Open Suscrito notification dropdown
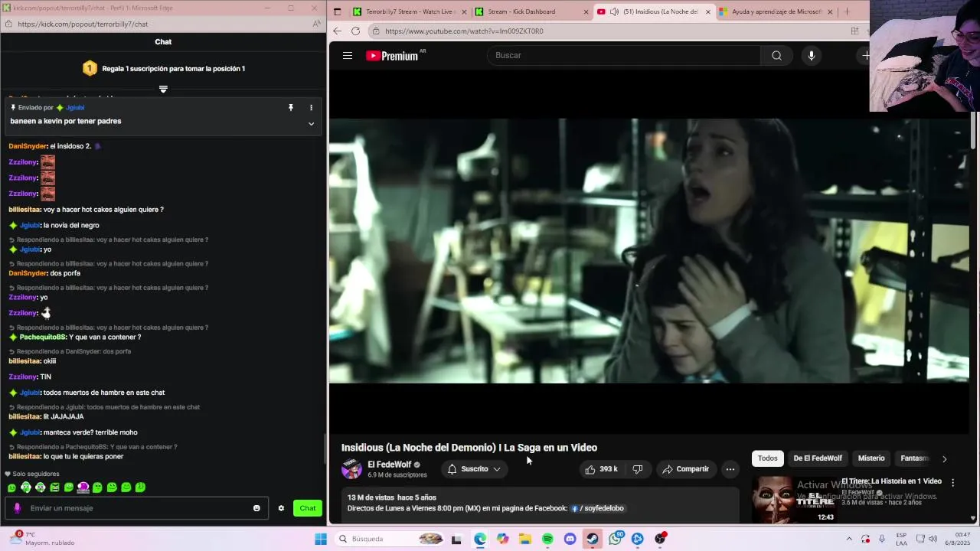Screen dimensions: 980x551 [475, 469]
